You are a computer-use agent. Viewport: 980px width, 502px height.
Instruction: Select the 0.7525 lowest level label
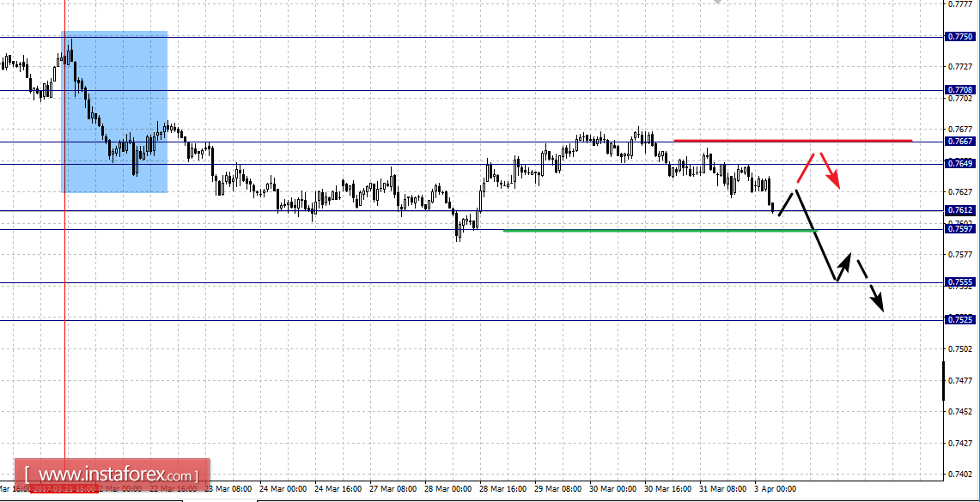pos(960,320)
